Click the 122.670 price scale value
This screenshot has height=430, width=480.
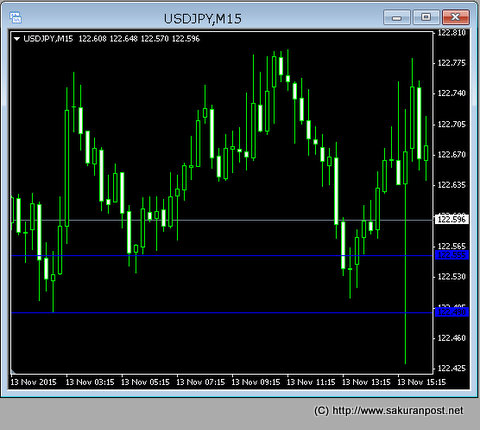(451, 155)
